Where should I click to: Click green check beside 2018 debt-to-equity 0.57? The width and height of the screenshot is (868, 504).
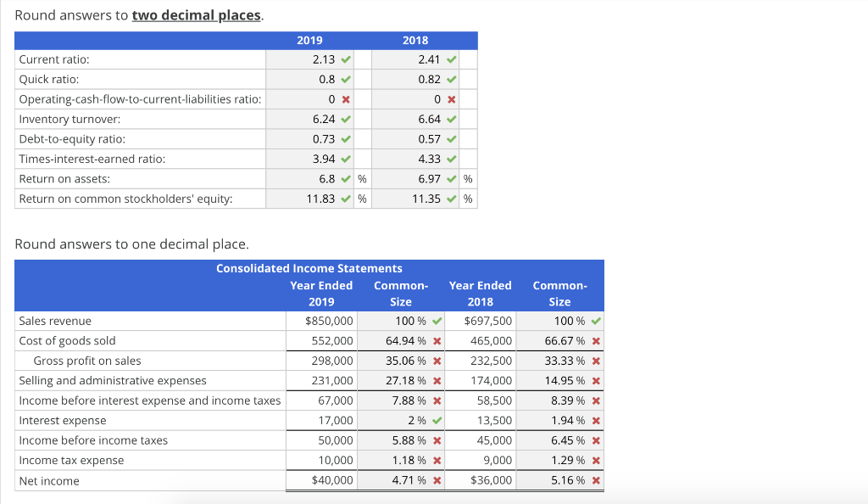point(452,139)
